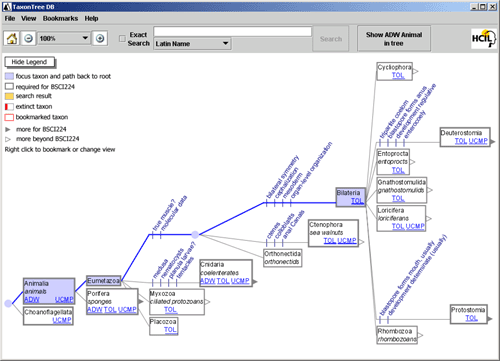Image resolution: width=500 pixels, height=361 pixels.
Task: Select the Orthonectida taxon node
Action: point(282,258)
